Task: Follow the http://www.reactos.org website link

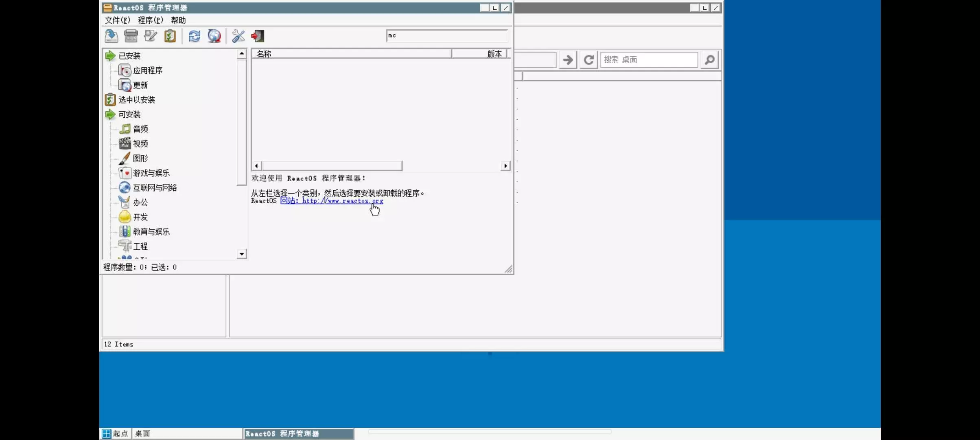Action: click(x=342, y=201)
